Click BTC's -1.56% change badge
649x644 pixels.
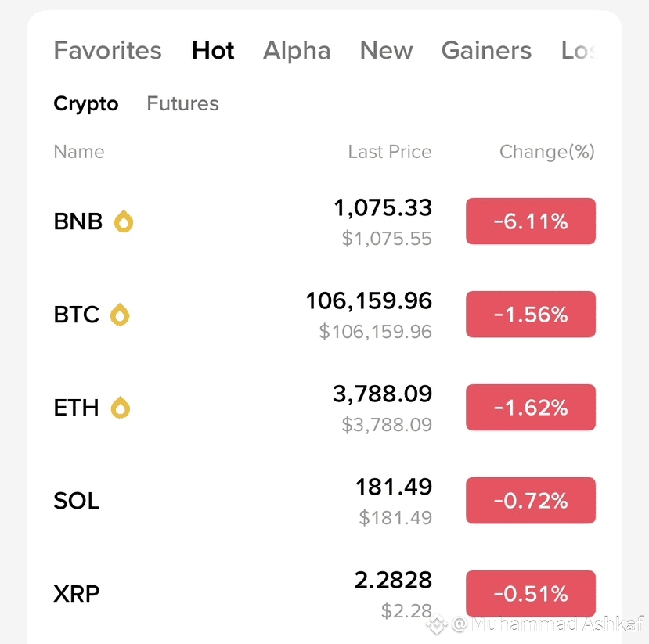click(531, 315)
